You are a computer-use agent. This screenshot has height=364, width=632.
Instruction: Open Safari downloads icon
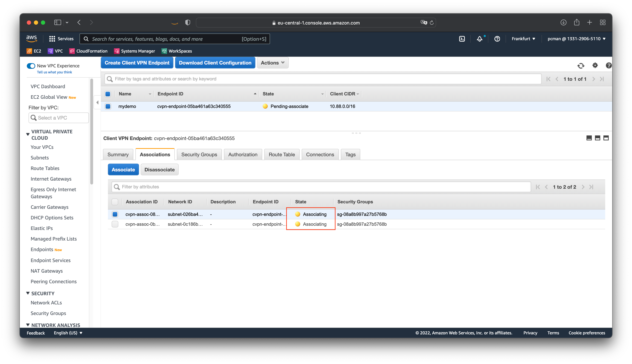click(563, 23)
